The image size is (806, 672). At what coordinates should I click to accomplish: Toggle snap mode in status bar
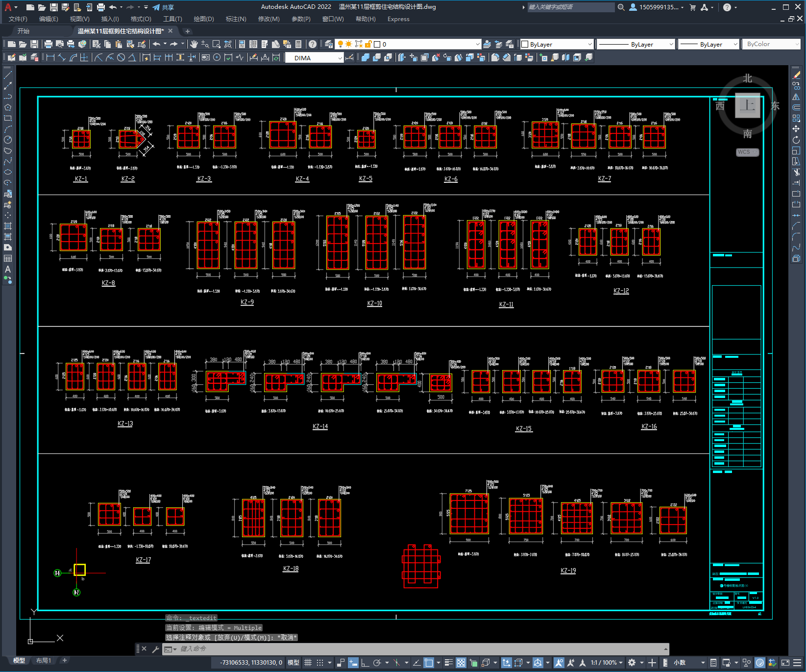tap(320, 663)
